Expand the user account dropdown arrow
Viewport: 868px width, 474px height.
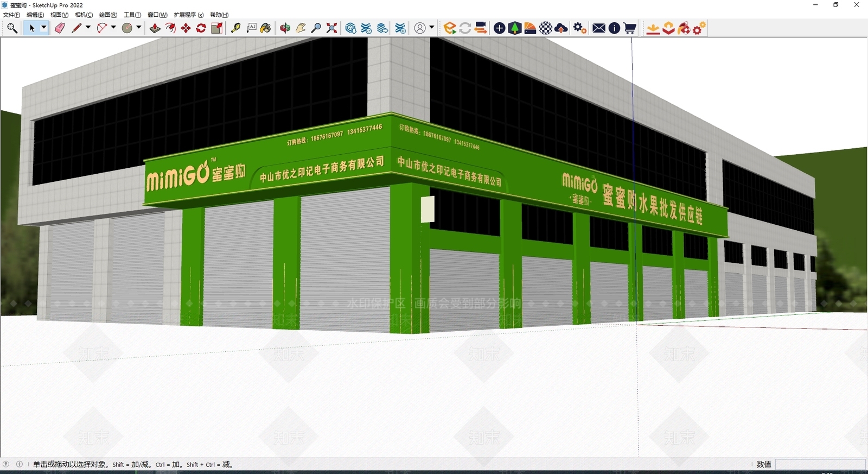pyautogui.click(x=432, y=28)
